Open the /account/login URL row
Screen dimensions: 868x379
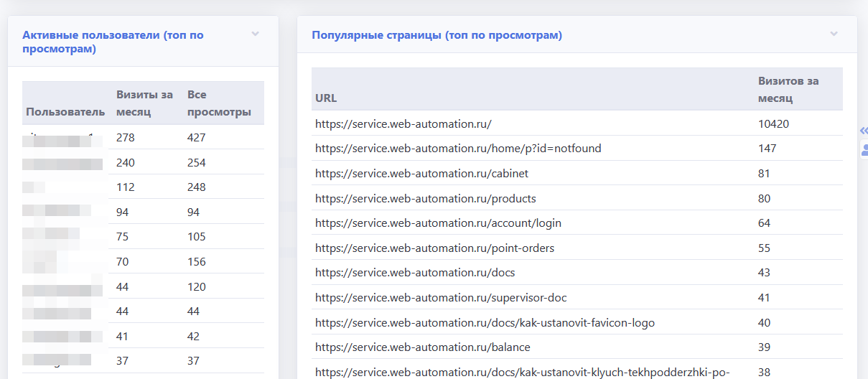click(438, 223)
